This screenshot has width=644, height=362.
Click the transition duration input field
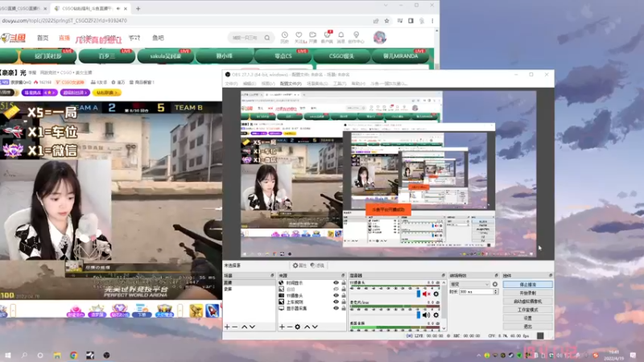(x=476, y=292)
